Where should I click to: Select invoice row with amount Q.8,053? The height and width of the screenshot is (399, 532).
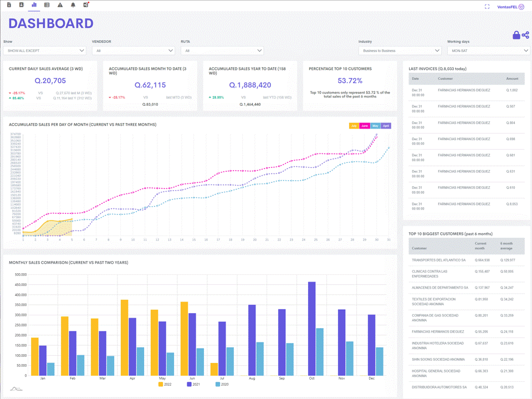pyautogui.click(x=467, y=206)
